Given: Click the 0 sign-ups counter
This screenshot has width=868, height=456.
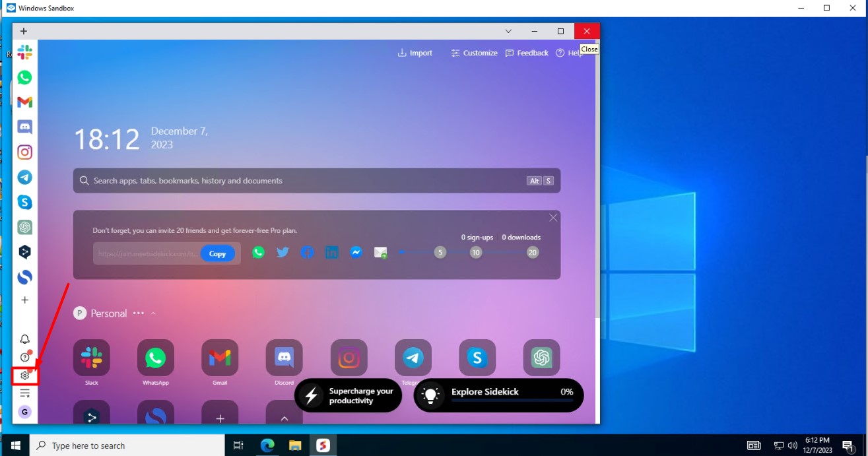Looking at the screenshot, I should tap(477, 238).
